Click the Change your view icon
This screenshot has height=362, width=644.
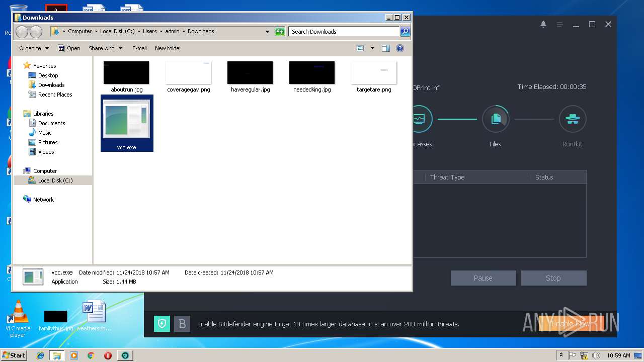(360, 48)
